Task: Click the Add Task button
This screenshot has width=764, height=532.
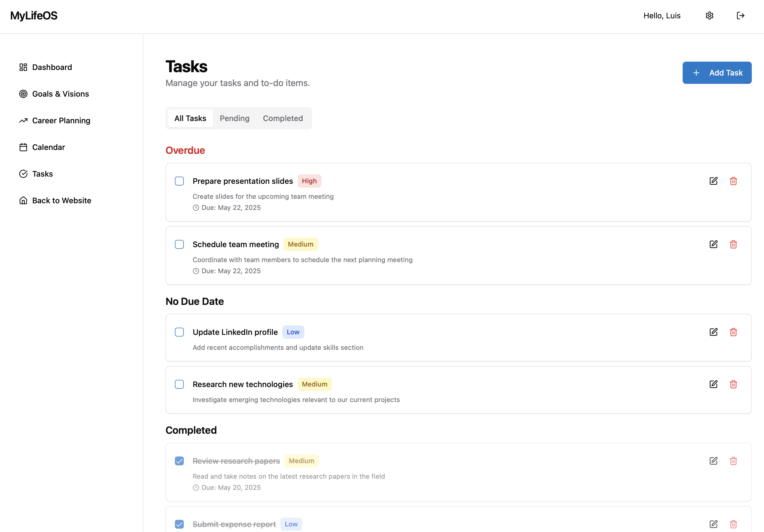Action: pyautogui.click(x=717, y=72)
